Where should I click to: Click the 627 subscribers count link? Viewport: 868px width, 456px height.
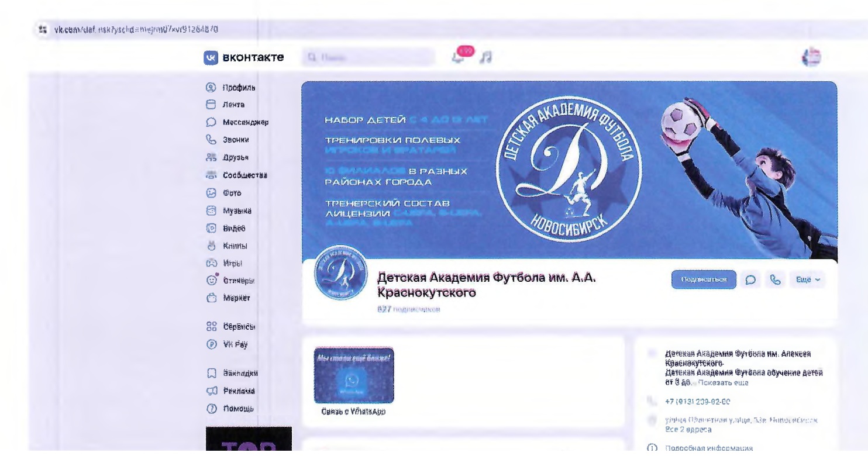[x=408, y=309]
